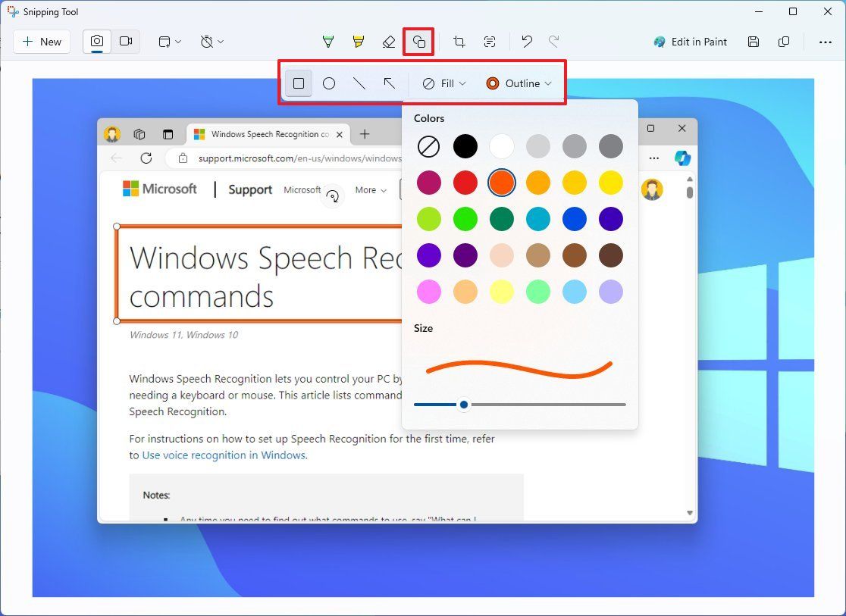Open the Text actions tool
Screen dimensions: 846x616
coord(490,42)
